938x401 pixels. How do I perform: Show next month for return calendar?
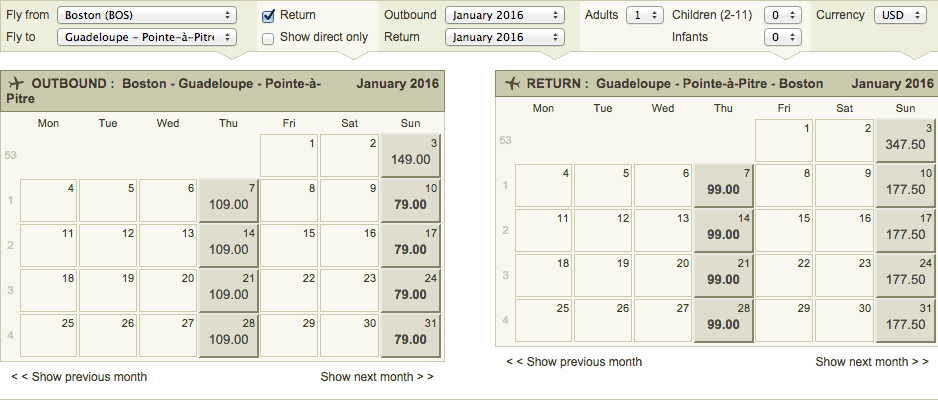tap(872, 361)
